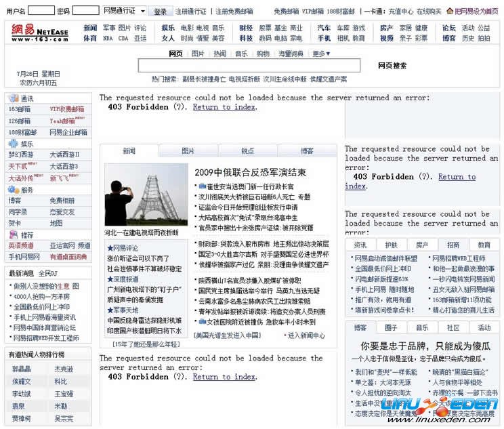Screen dimensions: 504x429
Task: Click 郭晶晶 in the hot people ranking
Action: click(x=22, y=369)
